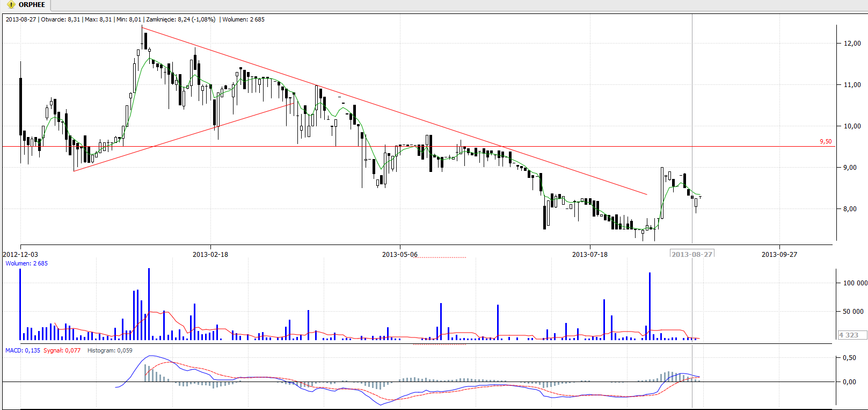
Task: Click the 4 323 volume value box
Action: pos(849,335)
